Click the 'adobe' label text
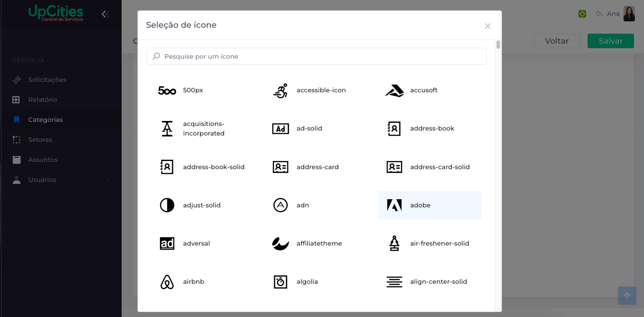644x317 pixels. (x=420, y=205)
